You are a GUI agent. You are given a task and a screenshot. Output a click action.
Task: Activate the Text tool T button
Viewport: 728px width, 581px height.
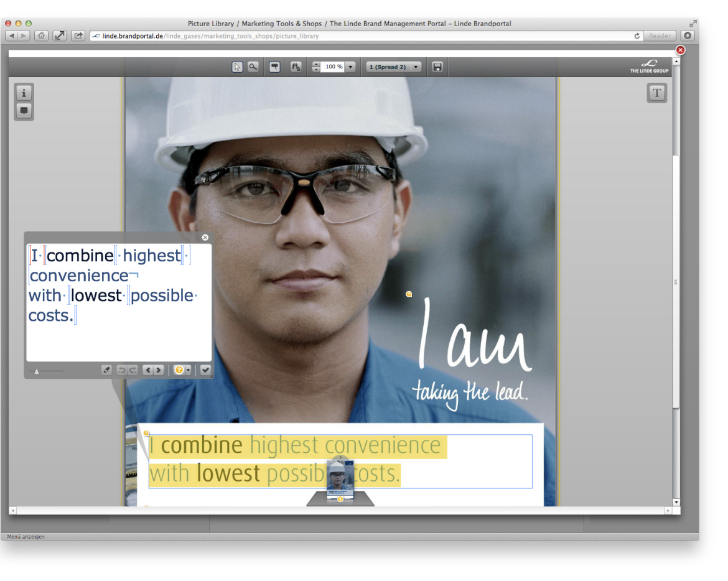[x=656, y=93]
